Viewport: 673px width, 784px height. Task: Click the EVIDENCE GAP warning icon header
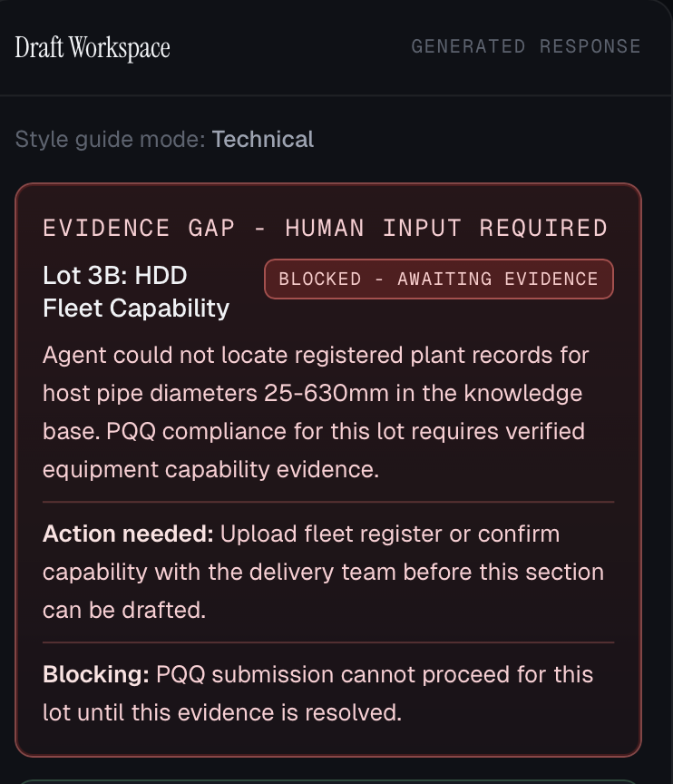(x=325, y=228)
